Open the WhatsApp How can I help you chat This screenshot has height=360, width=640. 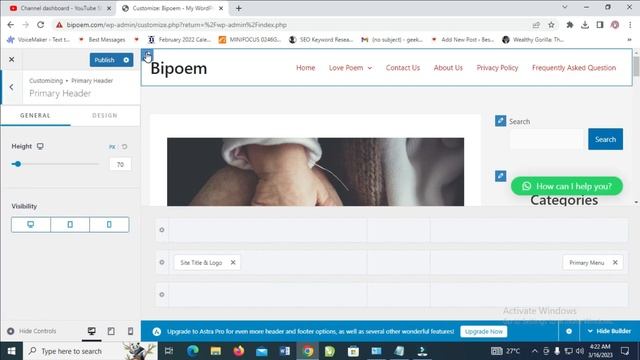pos(567,186)
